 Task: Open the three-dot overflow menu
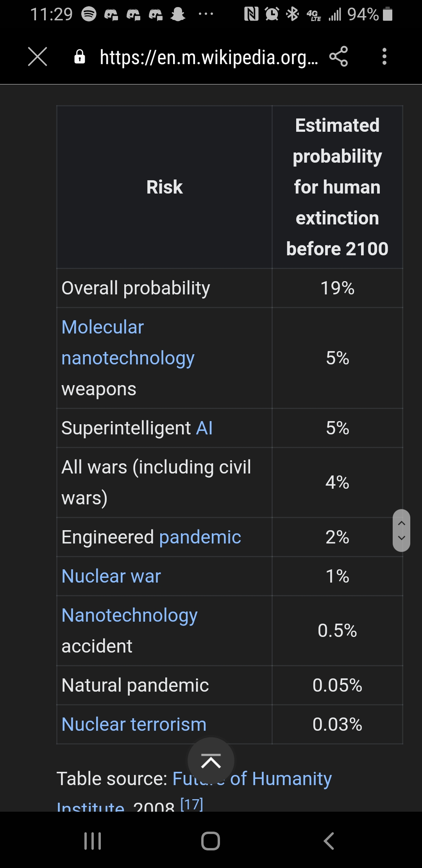pyautogui.click(x=384, y=57)
